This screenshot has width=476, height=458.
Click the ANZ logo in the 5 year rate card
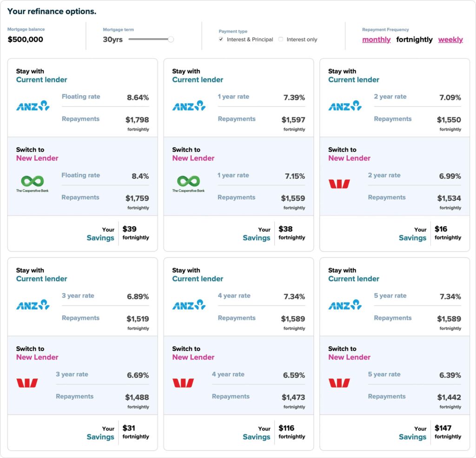(x=345, y=305)
